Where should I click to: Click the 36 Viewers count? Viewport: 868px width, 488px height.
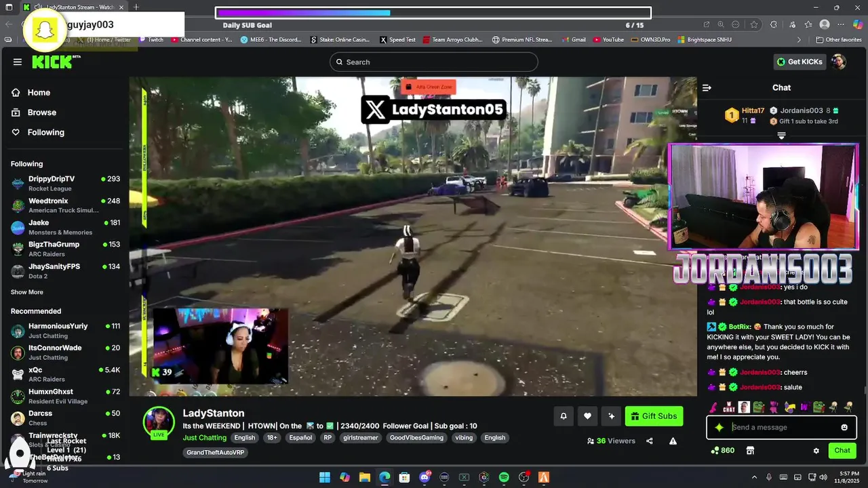point(611,441)
